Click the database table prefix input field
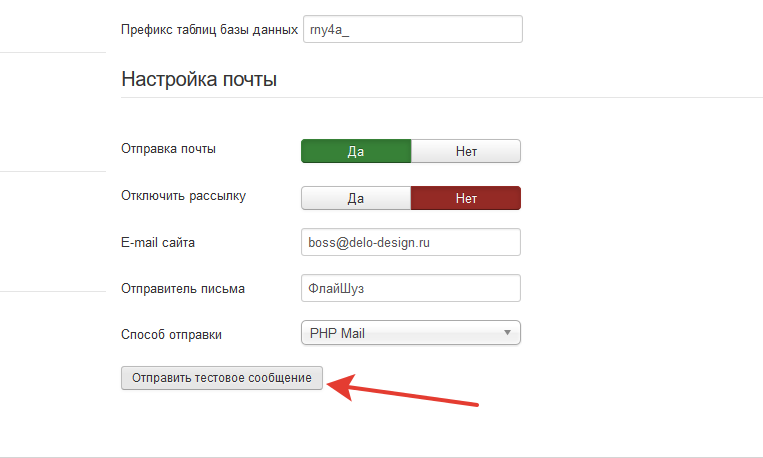Viewport: 763px width, 458px height. pos(413,29)
